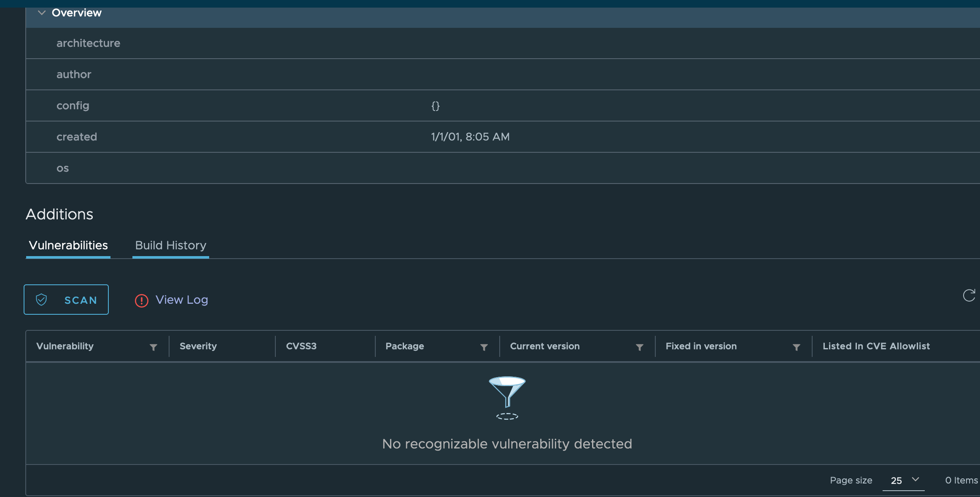
Task: Click the Listed In CVE Allowlist column header
Action: (x=876, y=346)
